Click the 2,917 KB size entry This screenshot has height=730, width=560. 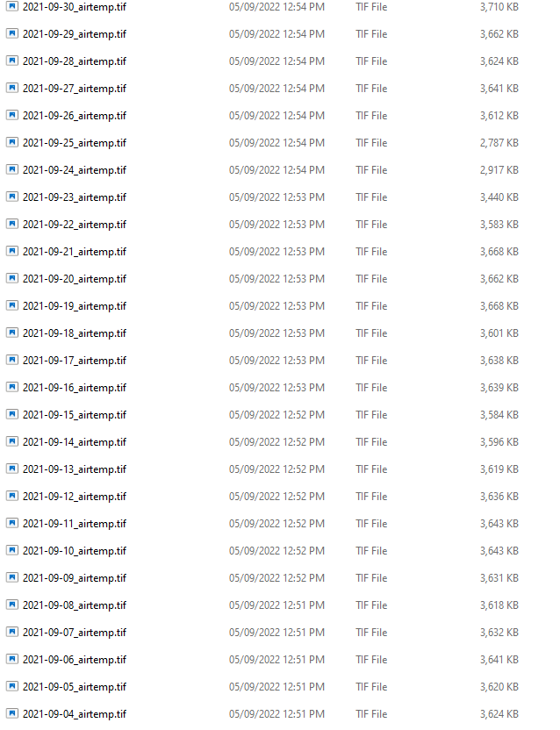pos(499,170)
